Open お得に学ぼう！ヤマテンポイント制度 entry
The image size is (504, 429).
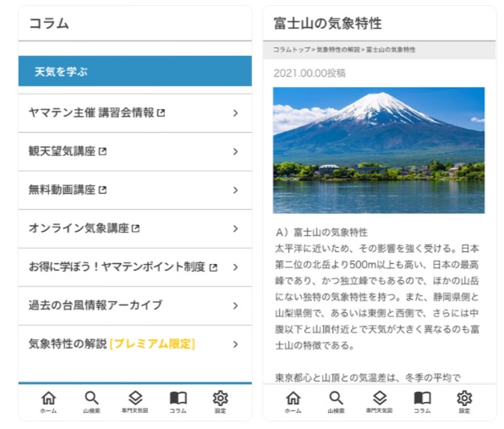click(135, 267)
